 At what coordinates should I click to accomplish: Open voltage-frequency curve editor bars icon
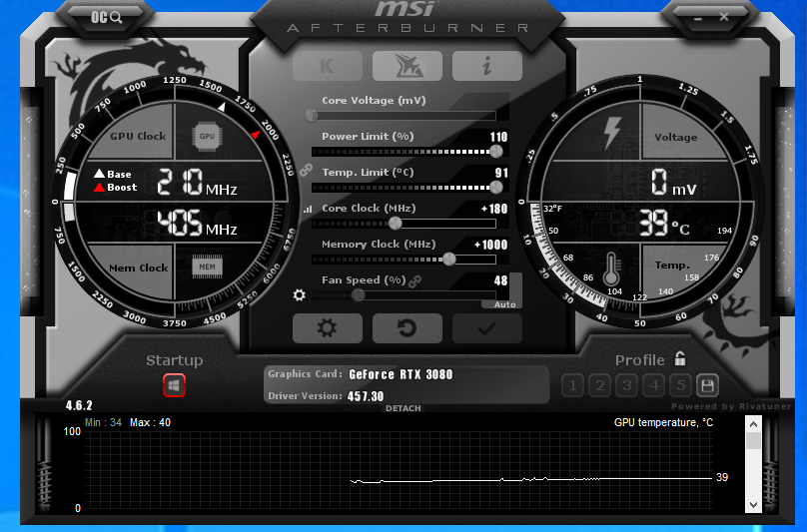point(308,209)
